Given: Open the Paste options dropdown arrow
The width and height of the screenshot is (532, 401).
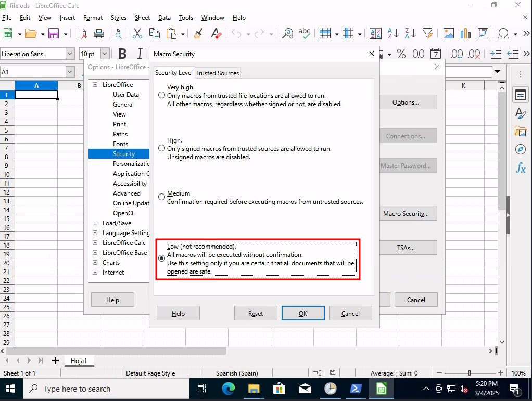Looking at the screenshot, I should coord(183,34).
